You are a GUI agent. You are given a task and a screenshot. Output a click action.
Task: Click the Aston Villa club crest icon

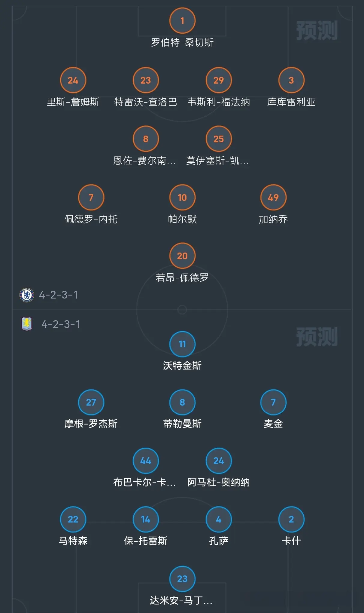click(27, 324)
